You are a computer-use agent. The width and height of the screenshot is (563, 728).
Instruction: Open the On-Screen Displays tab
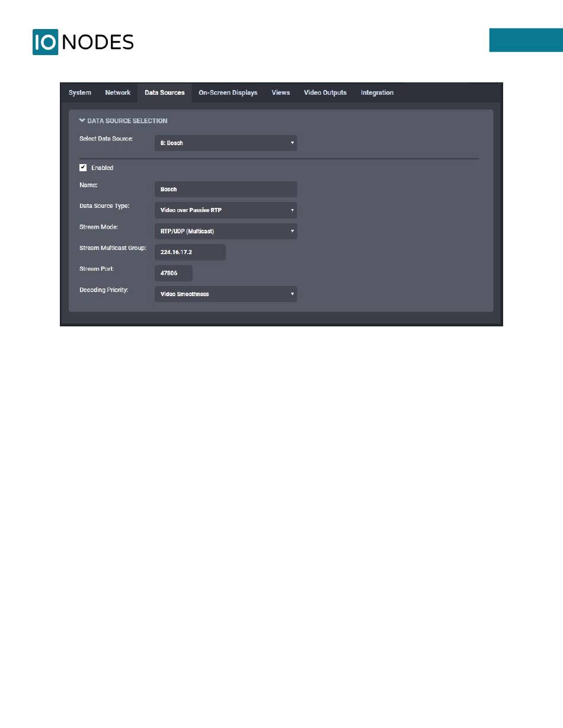coord(228,92)
